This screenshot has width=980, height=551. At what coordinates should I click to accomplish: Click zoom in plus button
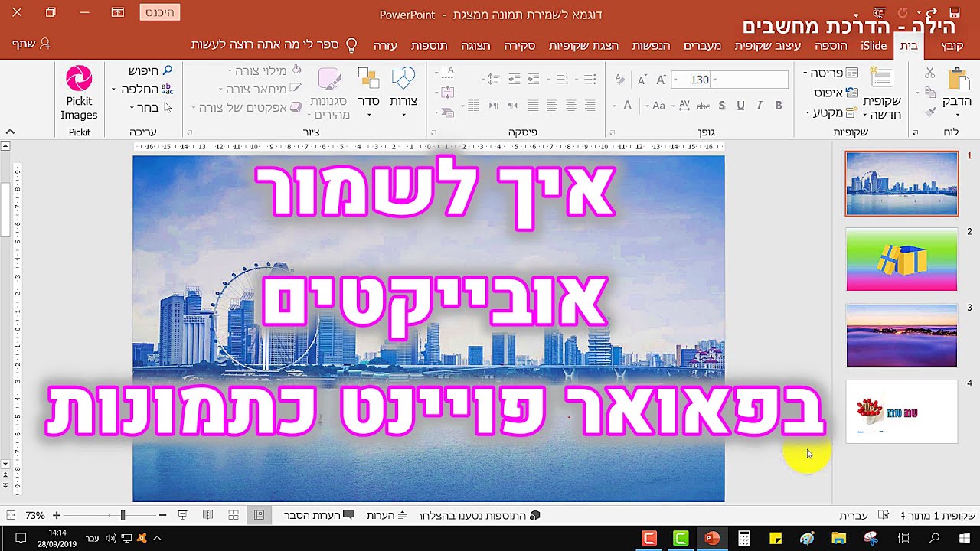[57, 515]
